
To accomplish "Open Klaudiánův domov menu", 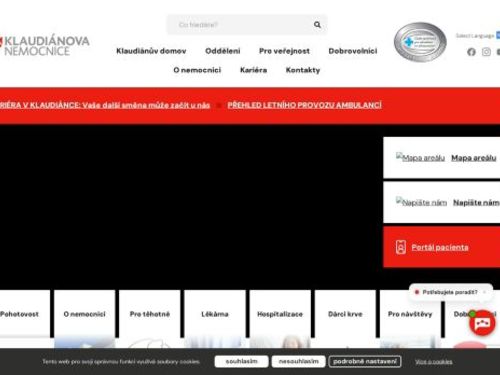I will 151,51.
